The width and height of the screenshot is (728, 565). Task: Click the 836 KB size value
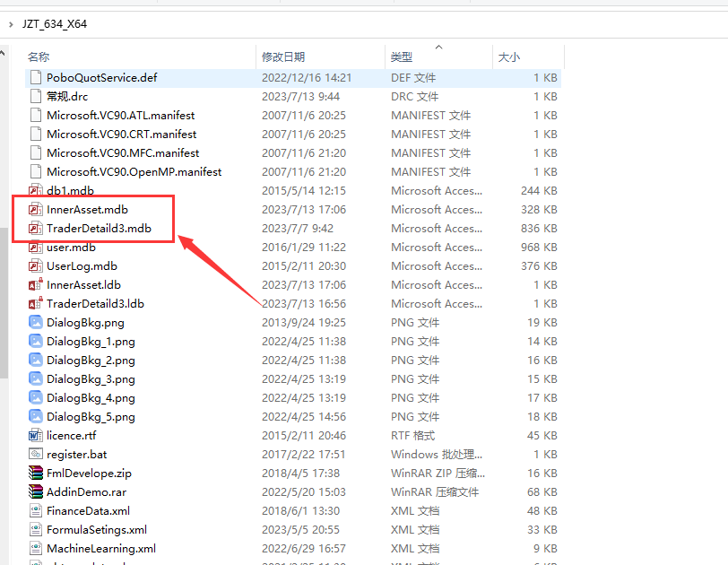[x=539, y=229]
